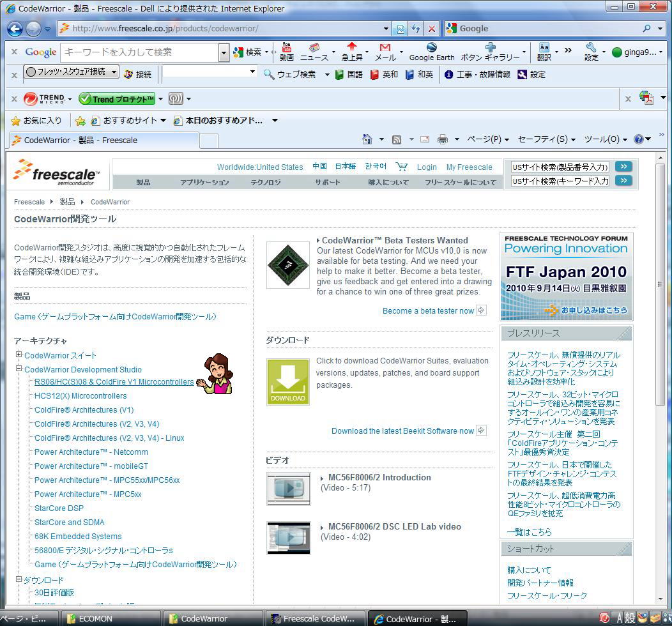The image size is (672, 626).
Task: Open the セーフティ(S) menu
Action: (546, 139)
